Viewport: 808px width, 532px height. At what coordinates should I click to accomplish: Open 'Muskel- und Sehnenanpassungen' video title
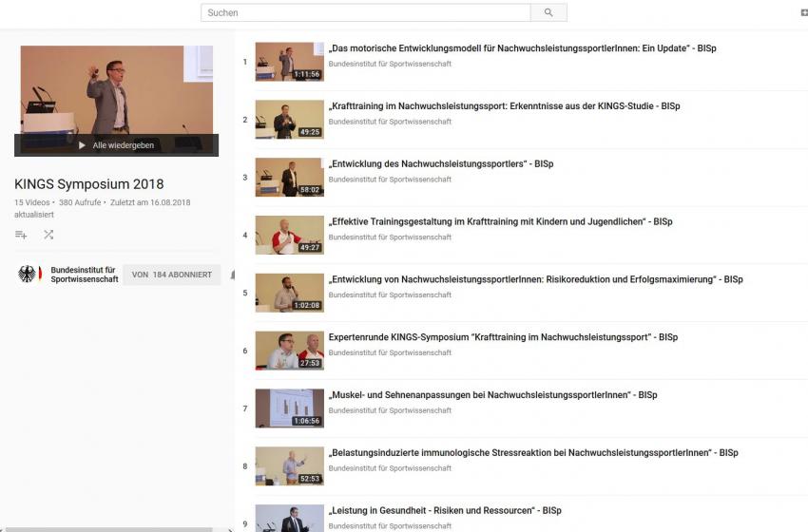pos(492,394)
